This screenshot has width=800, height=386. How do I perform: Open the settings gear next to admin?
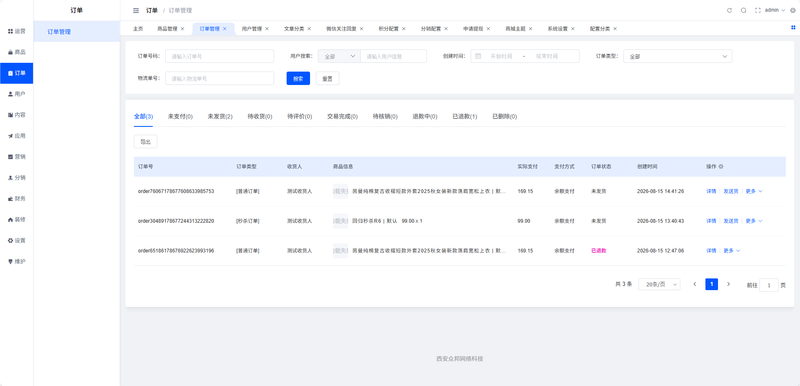point(792,10)
